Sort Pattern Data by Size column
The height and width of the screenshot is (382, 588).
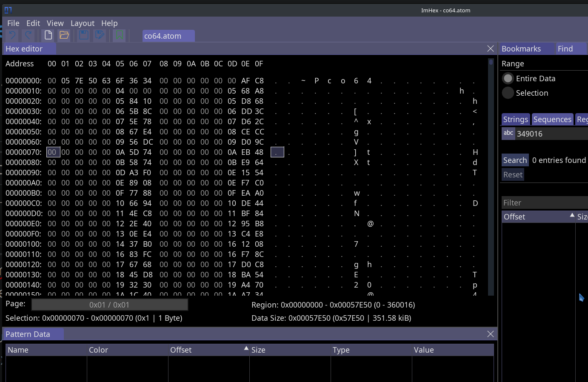tap(290, 350)
